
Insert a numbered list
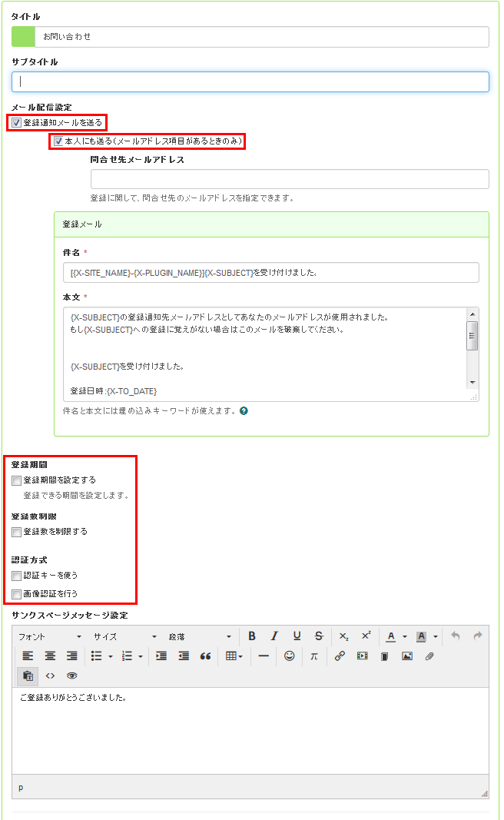127,656
